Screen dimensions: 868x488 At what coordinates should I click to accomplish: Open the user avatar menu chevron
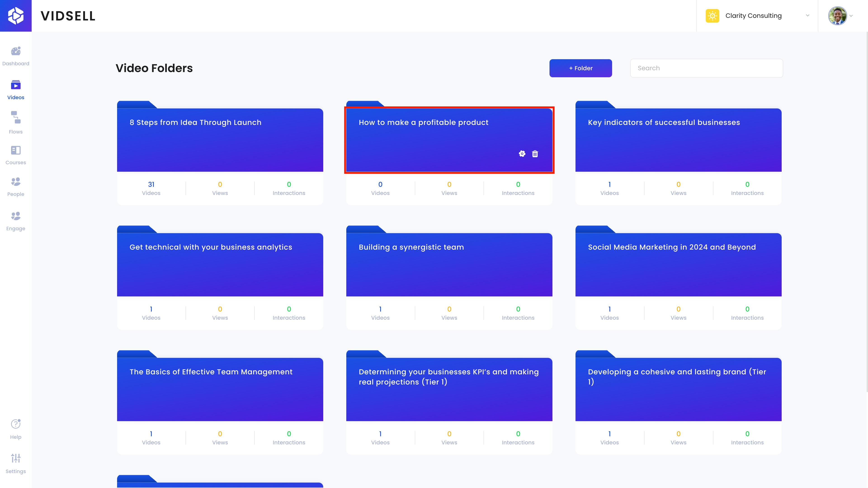pyautogui.click(x=851, y=16)
